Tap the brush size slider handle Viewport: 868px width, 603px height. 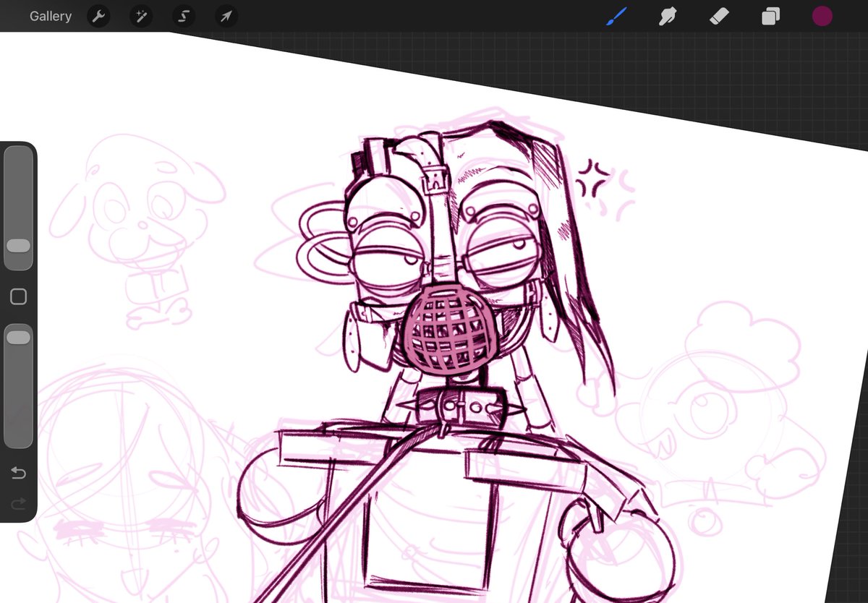coord(18,246)
